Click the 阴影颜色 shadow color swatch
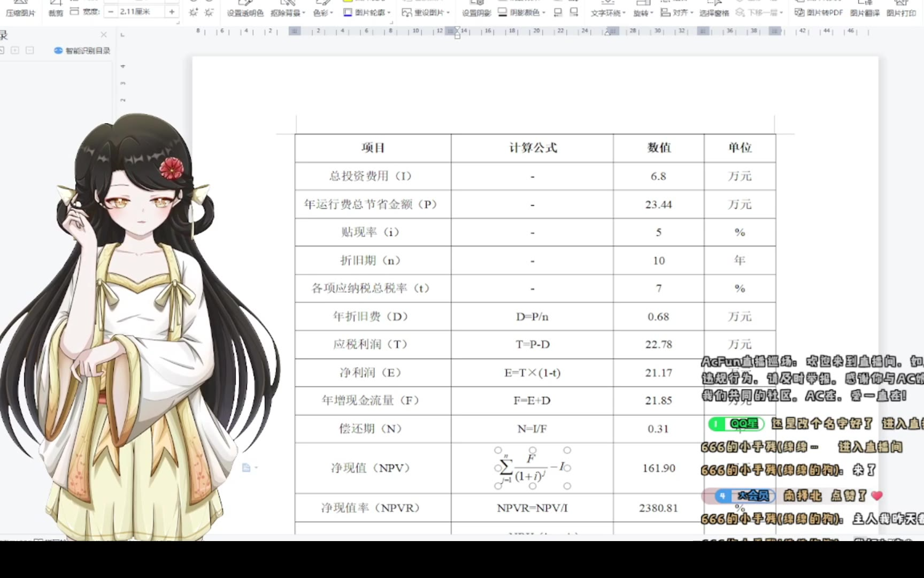Screen dimensions: 924x578 coord(503,12)
